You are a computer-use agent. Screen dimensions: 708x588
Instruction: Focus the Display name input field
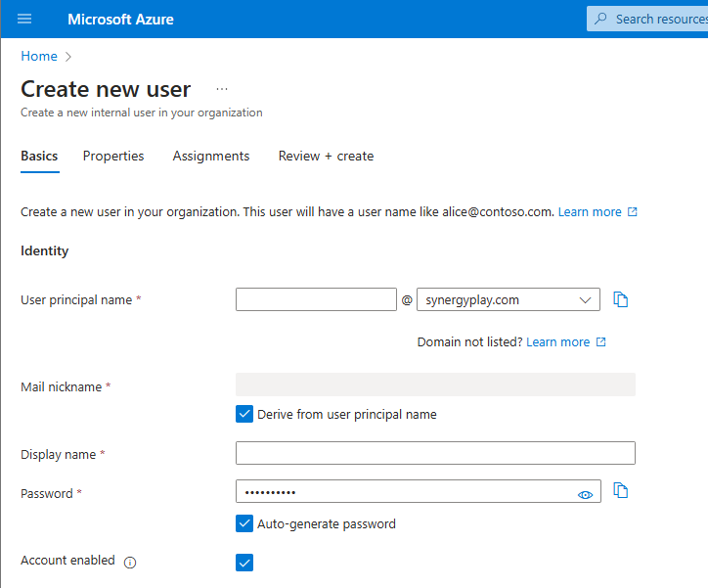pyautogui.click(x=435, y=453)
